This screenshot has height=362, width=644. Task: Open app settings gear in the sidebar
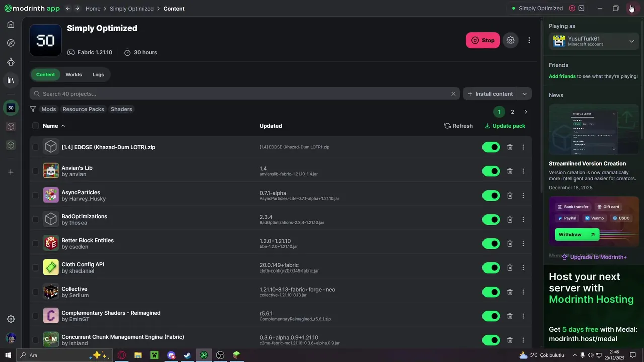tap(11, 319)
